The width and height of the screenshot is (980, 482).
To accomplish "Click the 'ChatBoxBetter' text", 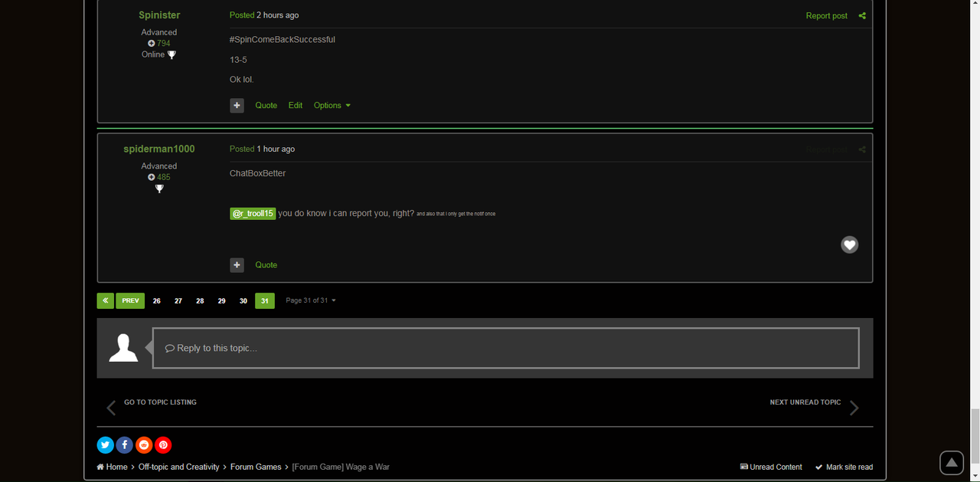I will pos(258,174).
